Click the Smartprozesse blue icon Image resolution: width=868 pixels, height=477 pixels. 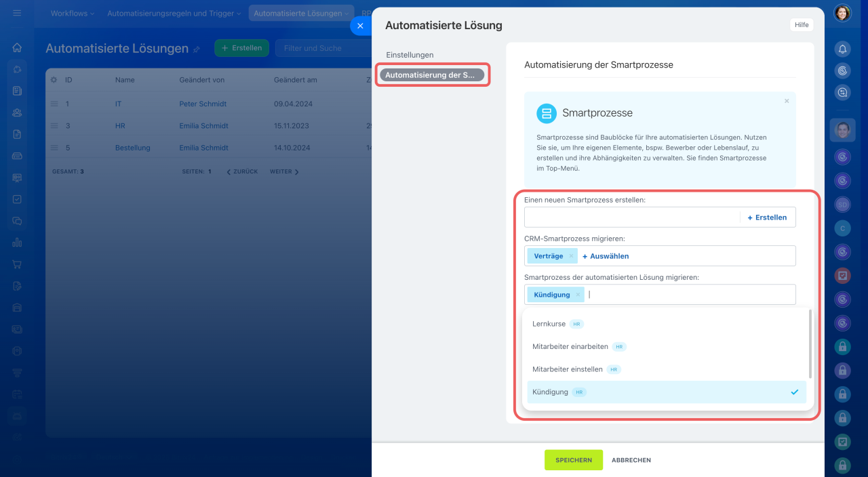547,113
